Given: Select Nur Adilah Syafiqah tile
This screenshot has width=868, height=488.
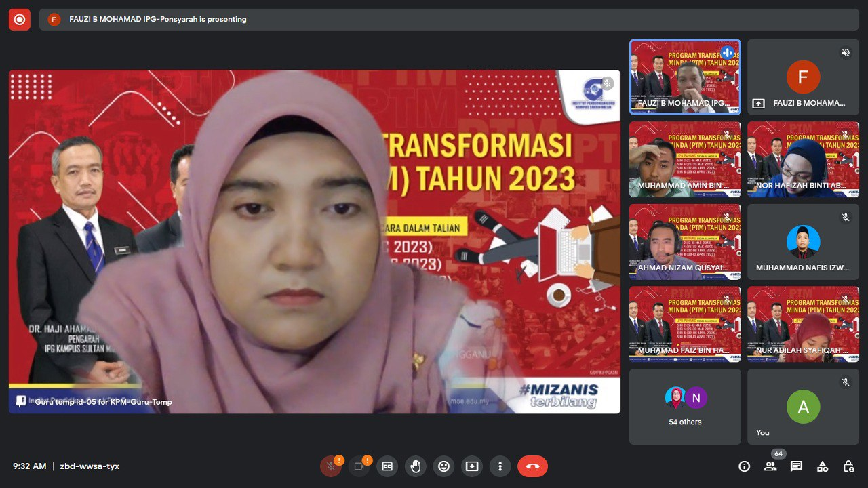Looking at the screenshot, I should coord(803,324).
